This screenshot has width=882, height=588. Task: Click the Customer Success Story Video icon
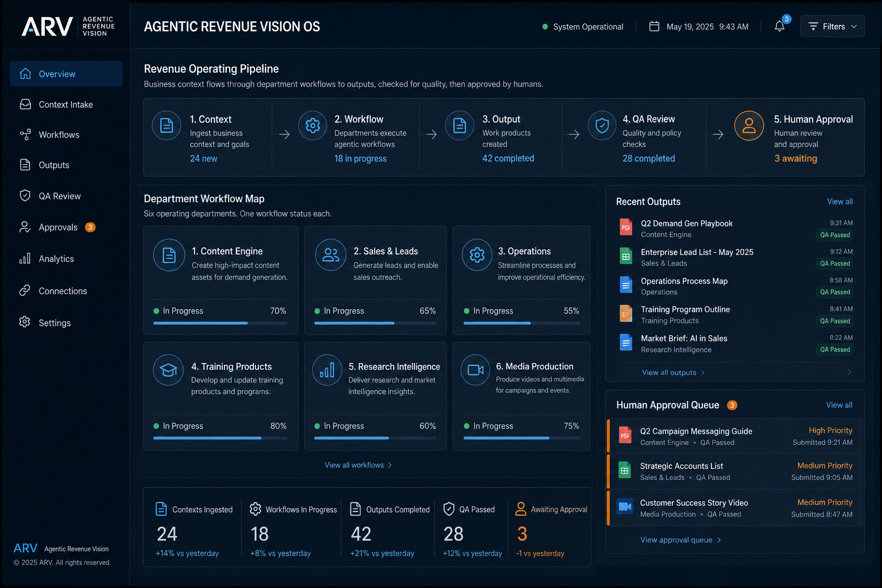coord(625,507)
